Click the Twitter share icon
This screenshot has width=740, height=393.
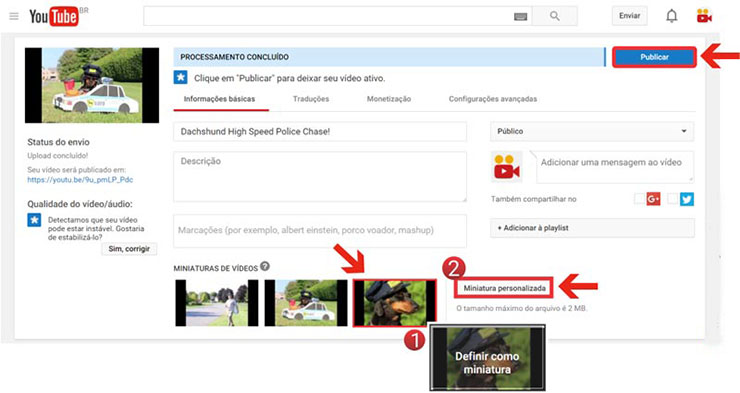point(687,199)
